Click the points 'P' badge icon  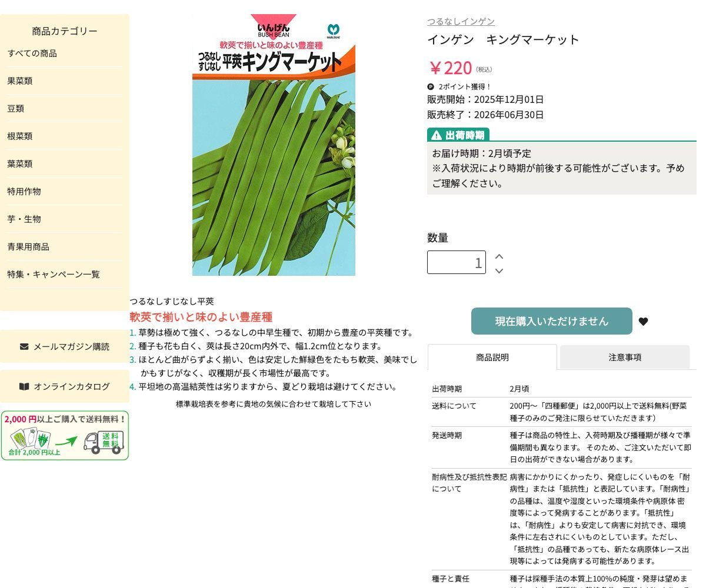(431, 87)
